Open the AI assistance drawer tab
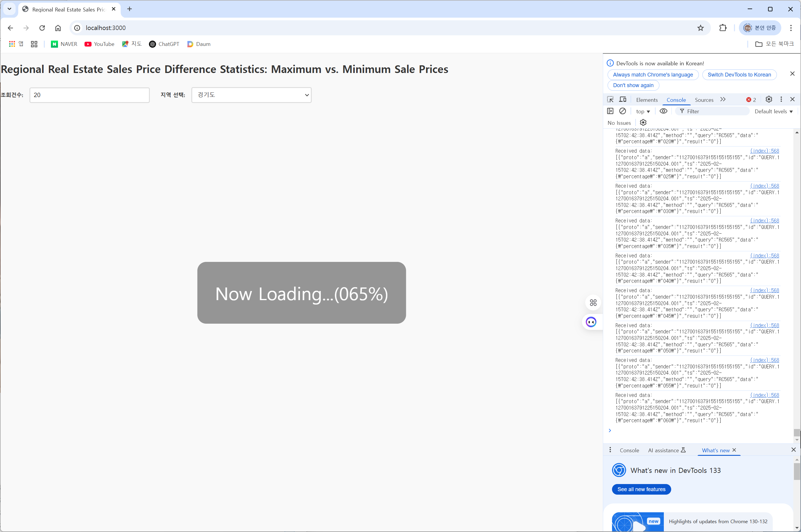The width and height of the screenshot is (801, 532). (666, 450)
